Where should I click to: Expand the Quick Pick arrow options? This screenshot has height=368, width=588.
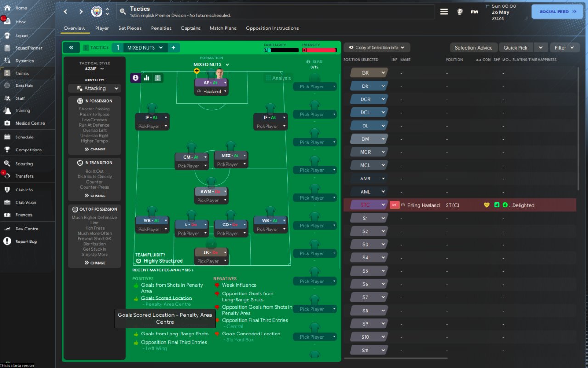tap(541, 47)
